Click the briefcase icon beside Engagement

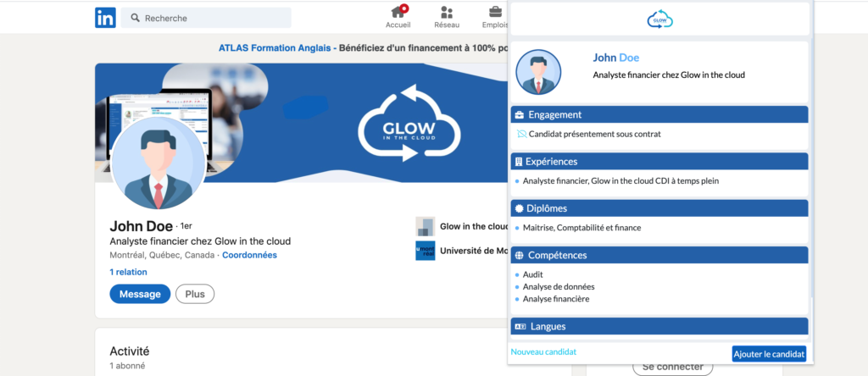pos(520,115)
